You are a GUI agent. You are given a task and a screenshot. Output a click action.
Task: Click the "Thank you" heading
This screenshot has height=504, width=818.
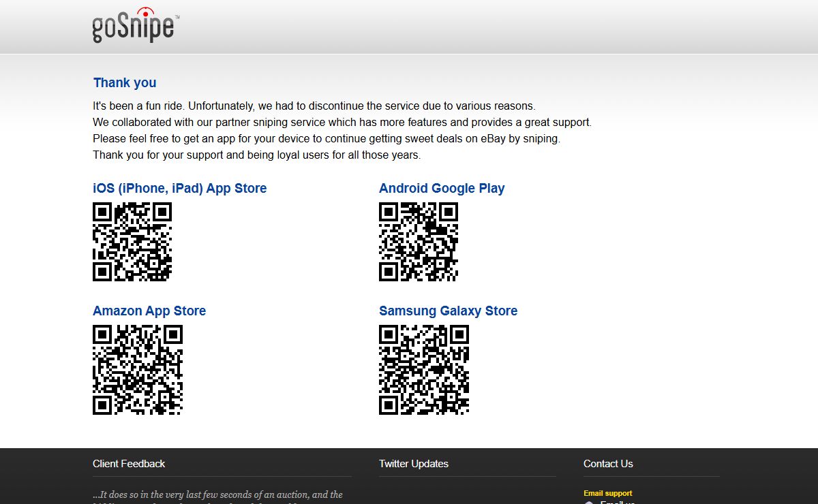tap(125, 83)
